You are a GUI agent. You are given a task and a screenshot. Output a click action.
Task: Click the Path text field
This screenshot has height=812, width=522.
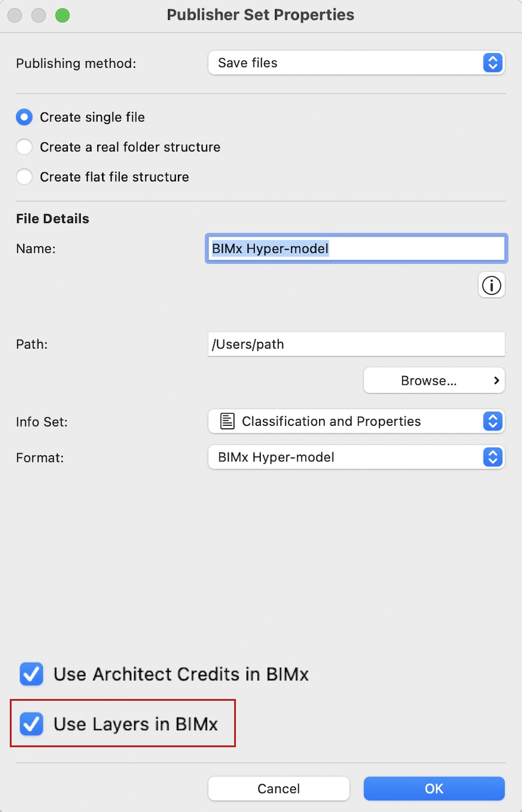pos(356,345)
